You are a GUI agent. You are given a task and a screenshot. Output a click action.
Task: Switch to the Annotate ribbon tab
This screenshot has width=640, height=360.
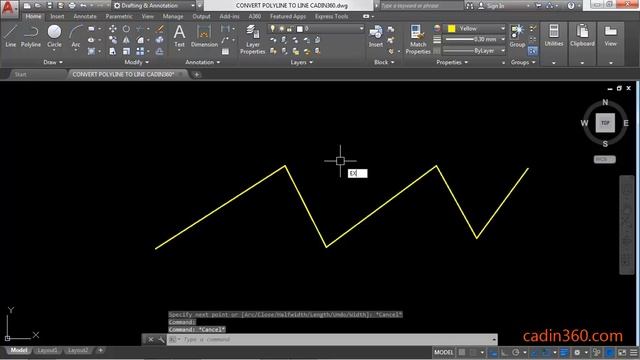point(85,16)
